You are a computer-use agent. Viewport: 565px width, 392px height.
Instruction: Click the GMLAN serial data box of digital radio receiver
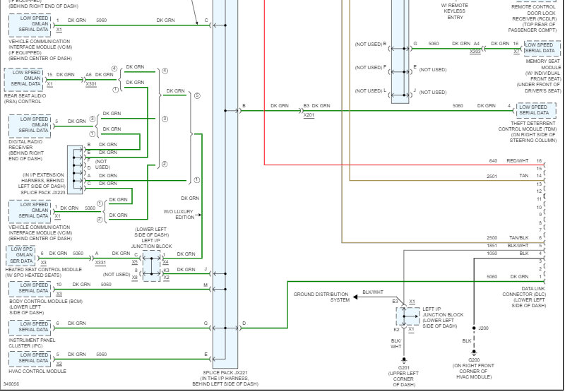tap(30, 126)
